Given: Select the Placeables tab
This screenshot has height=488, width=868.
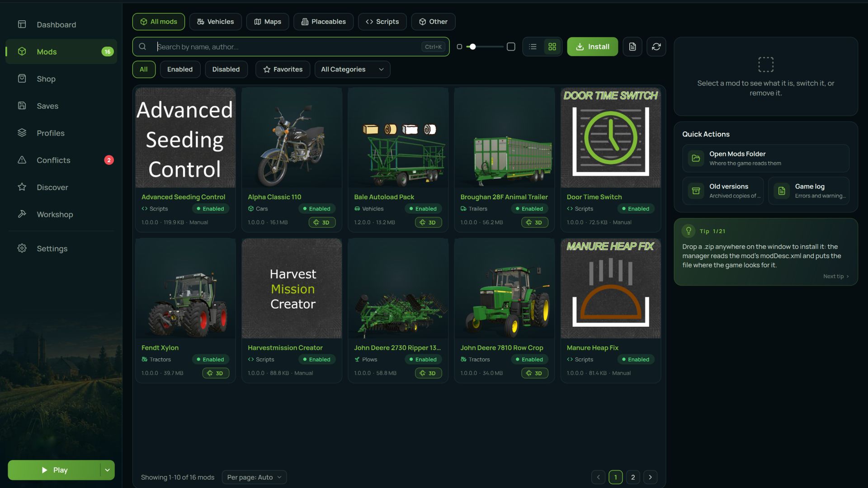Looking at the screenshot, I should coord(323,22).
